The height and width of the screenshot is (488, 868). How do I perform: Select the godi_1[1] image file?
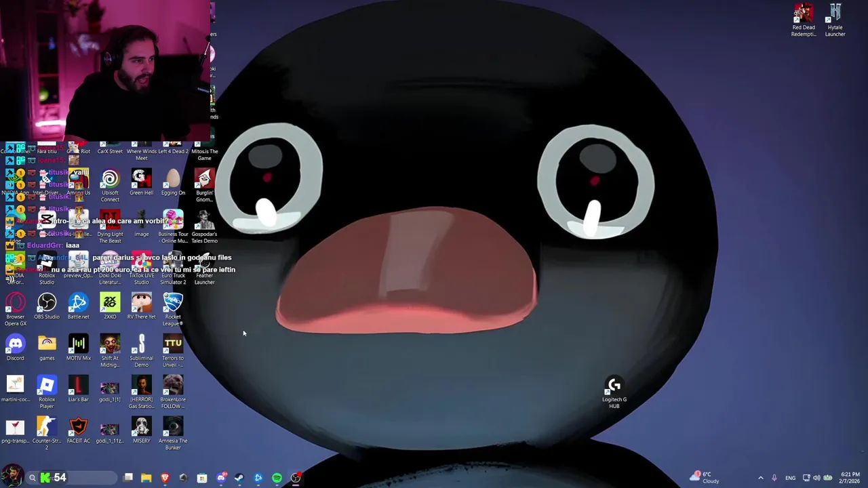point(110,389)
